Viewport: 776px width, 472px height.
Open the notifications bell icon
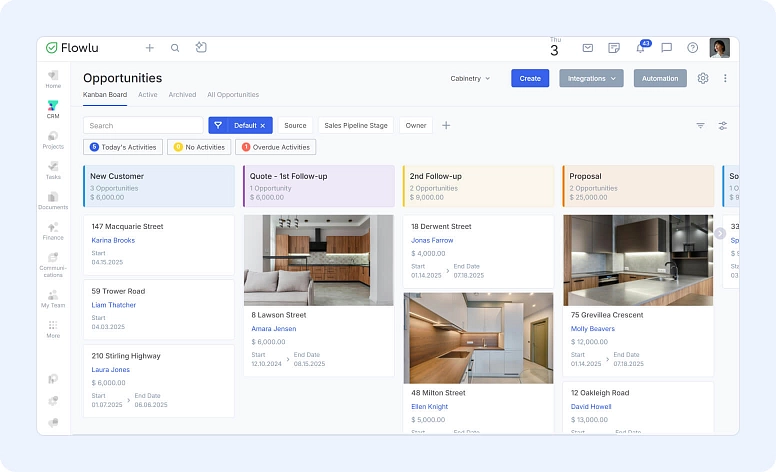(640, 48)
